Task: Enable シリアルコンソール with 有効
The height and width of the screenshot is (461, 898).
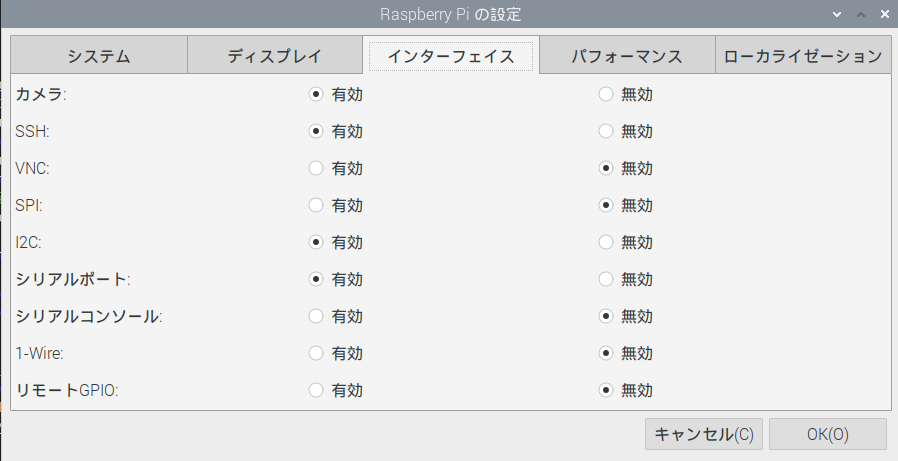Action: [317, 316]
